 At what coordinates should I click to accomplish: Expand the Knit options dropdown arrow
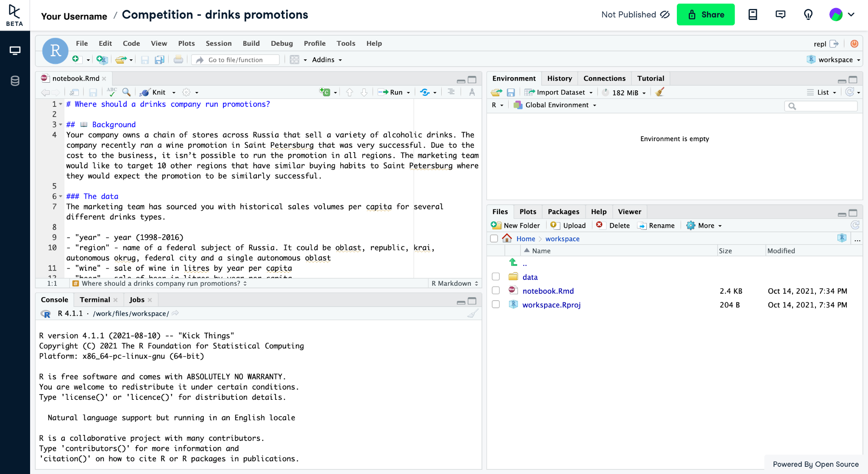pos(174,92)
